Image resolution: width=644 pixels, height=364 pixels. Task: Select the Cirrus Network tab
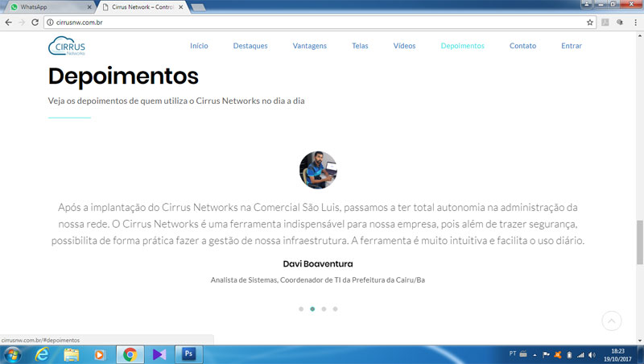[x=142, y=7]
